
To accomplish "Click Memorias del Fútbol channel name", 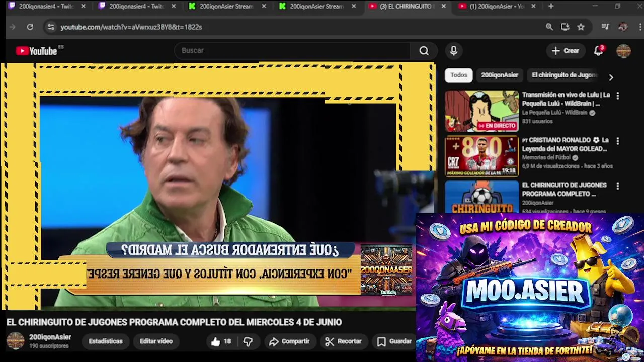I will pyautogui.click(x=547, y=158).
